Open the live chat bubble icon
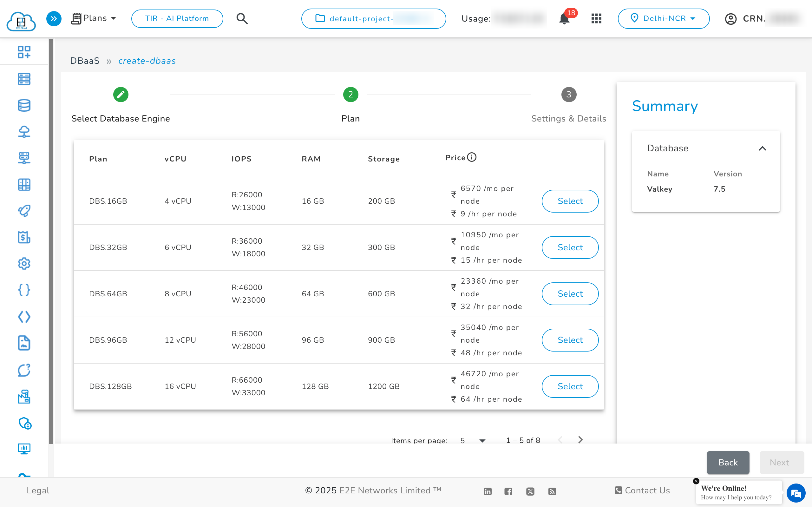Image resolution: width=812 pixels, height=507 pixels. click(x=796, y=493)
